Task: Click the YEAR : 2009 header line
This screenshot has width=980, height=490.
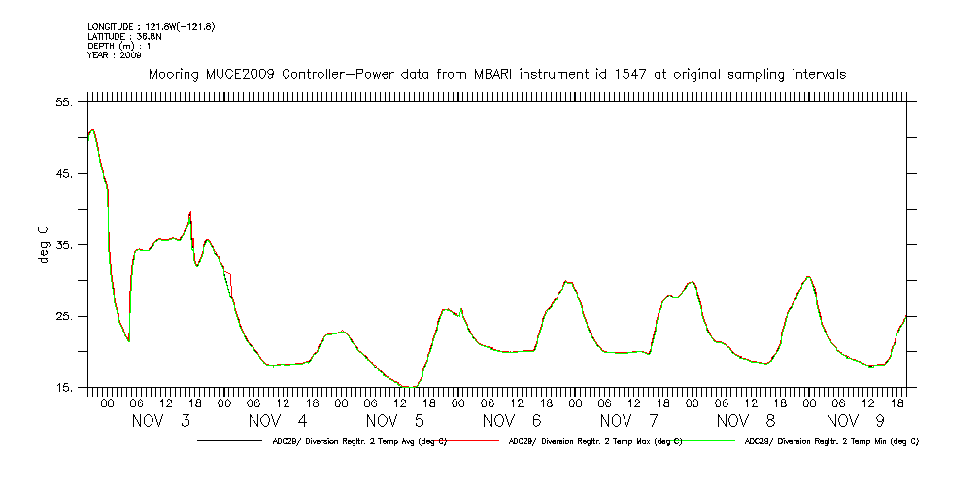Action: coord(115,55)
